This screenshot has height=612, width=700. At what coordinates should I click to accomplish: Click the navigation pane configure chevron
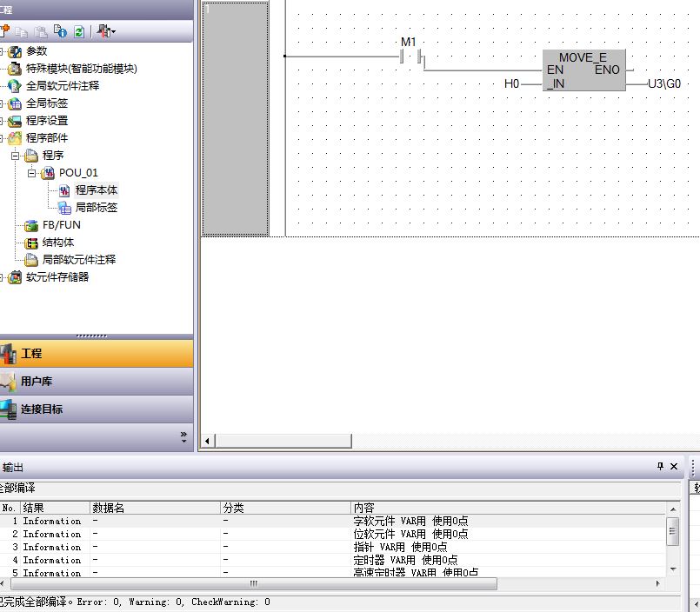point(183,436)
